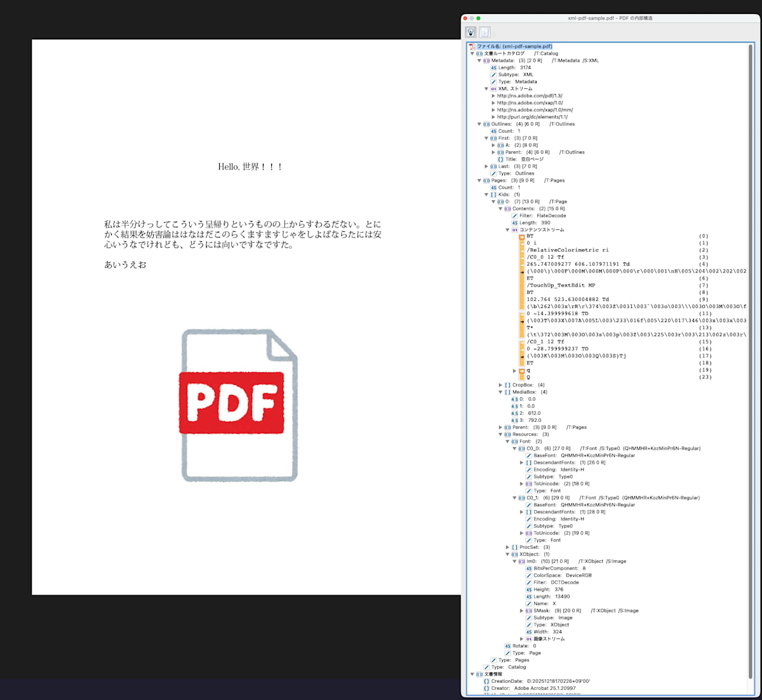Click the 45 number icon beside Length: 3174
Image resolution: width=762 pixels, height=700 pixels.
click(x=493, y=67)
